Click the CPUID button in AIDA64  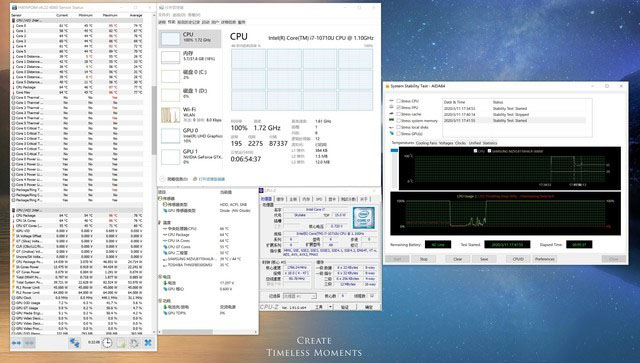click(x=518, y=259)
